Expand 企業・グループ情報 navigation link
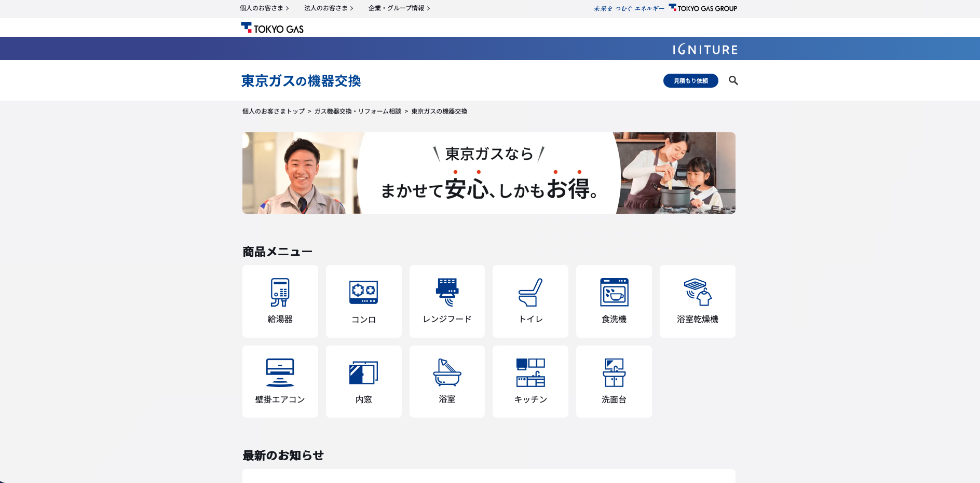 [x=399, y=8]
